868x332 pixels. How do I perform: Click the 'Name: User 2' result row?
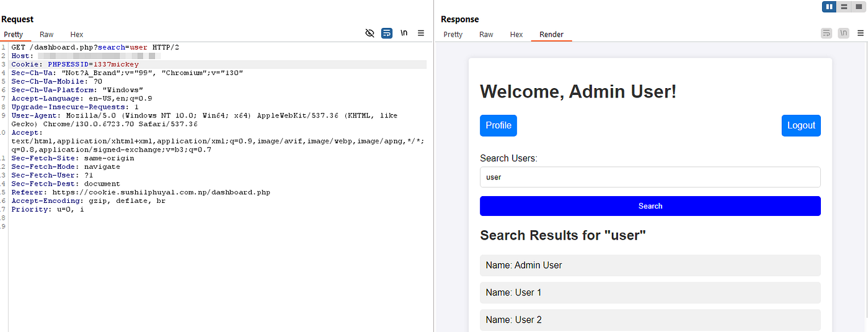650,320
